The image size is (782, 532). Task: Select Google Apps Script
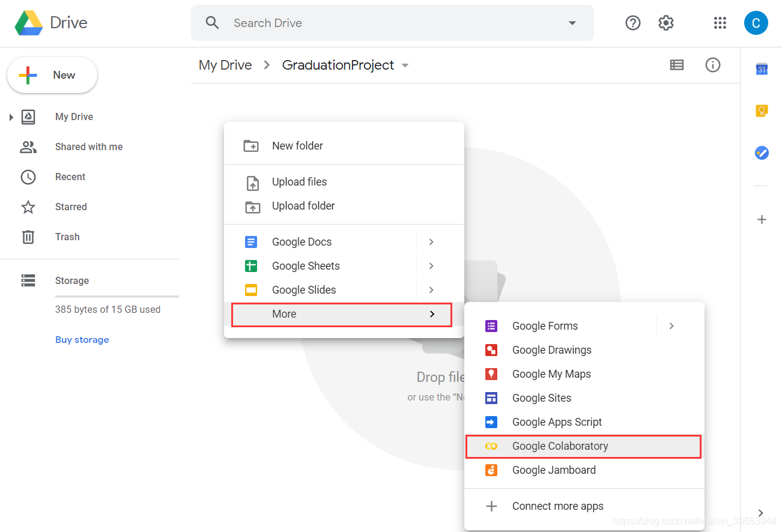pyautogui.click(x=584, y=422)
